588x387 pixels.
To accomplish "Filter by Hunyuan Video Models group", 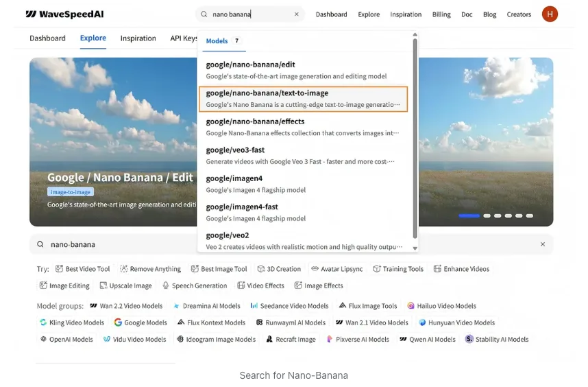I will [456, 322].
